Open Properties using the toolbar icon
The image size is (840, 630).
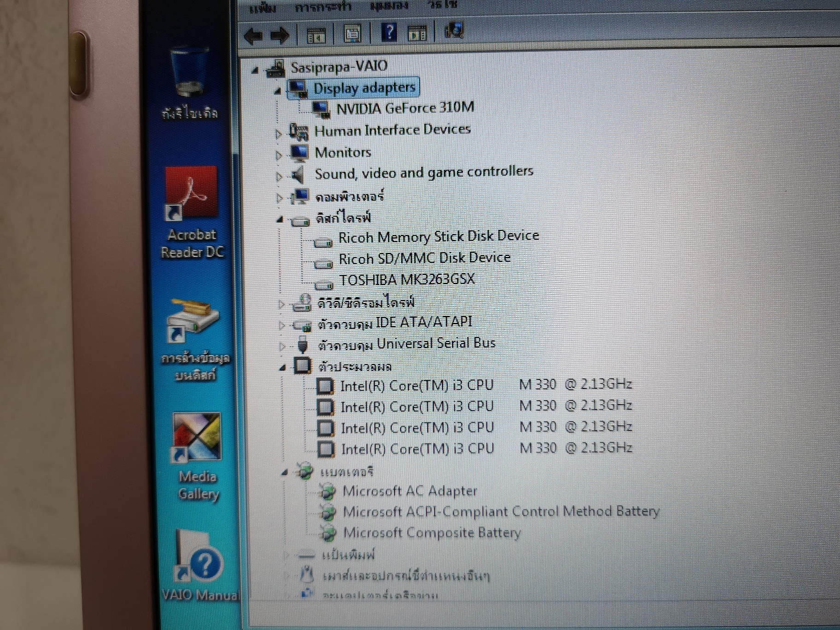tap(353, 34)
